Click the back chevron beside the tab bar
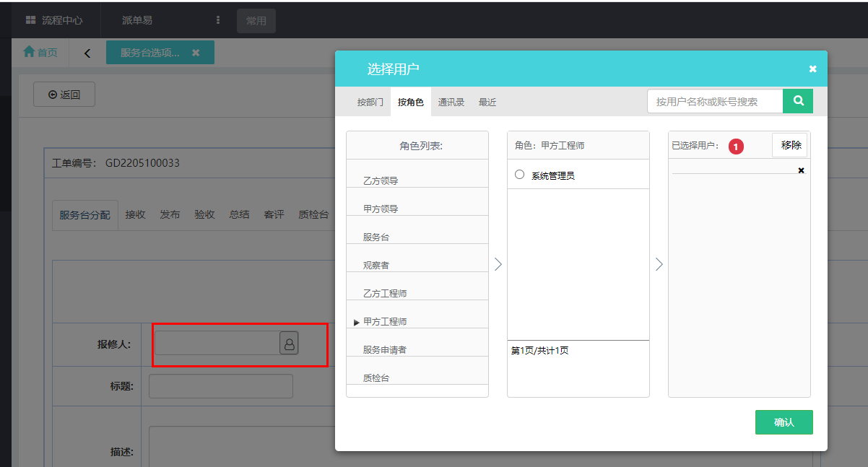 pos(87,53)
